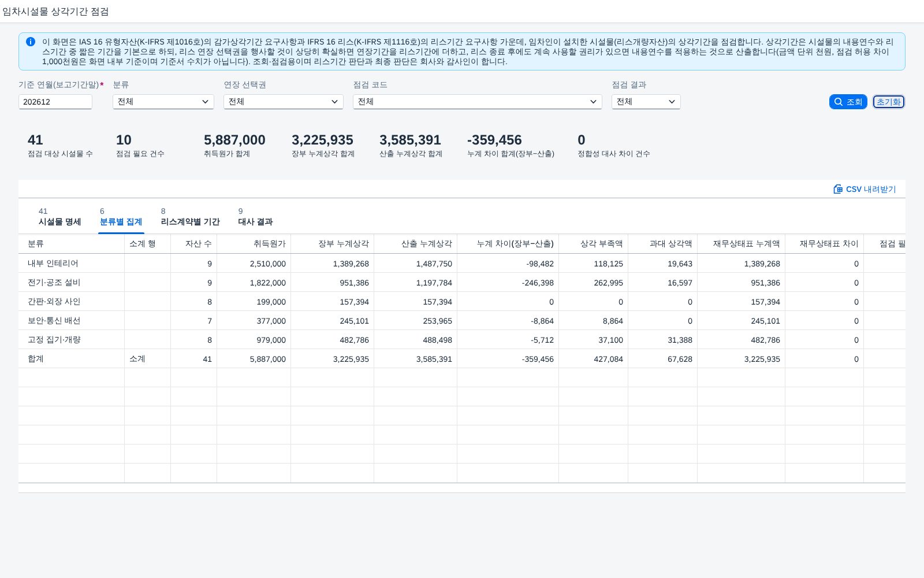Click the 합계 total row label
Screen dimensions: 924x578
click(36, 359)
